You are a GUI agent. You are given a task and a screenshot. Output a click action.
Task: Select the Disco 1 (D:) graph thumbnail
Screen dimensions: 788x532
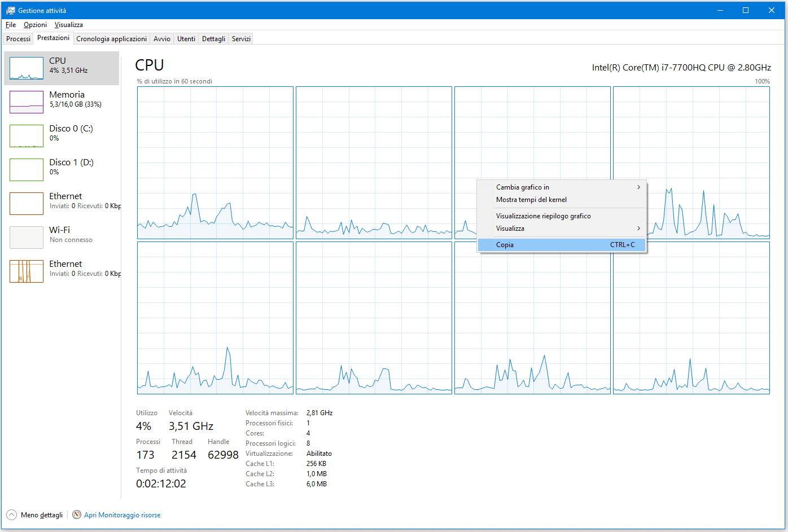[x=27, y=170]
